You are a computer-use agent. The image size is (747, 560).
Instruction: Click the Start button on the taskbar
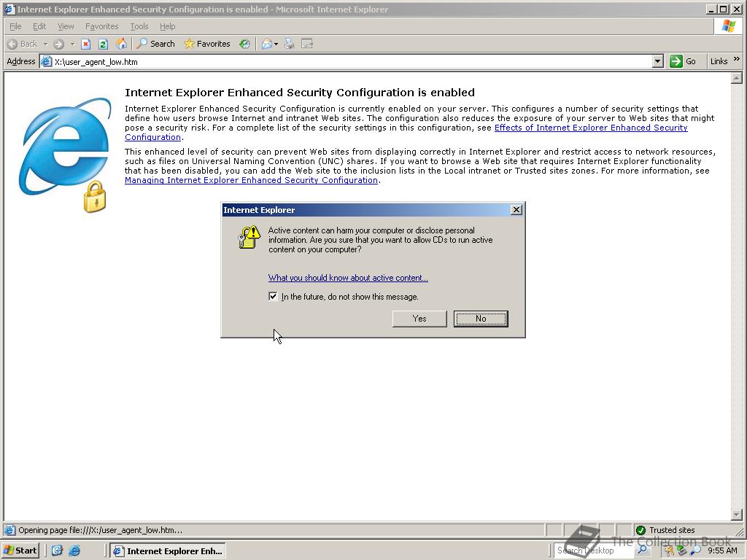[20, 551]
